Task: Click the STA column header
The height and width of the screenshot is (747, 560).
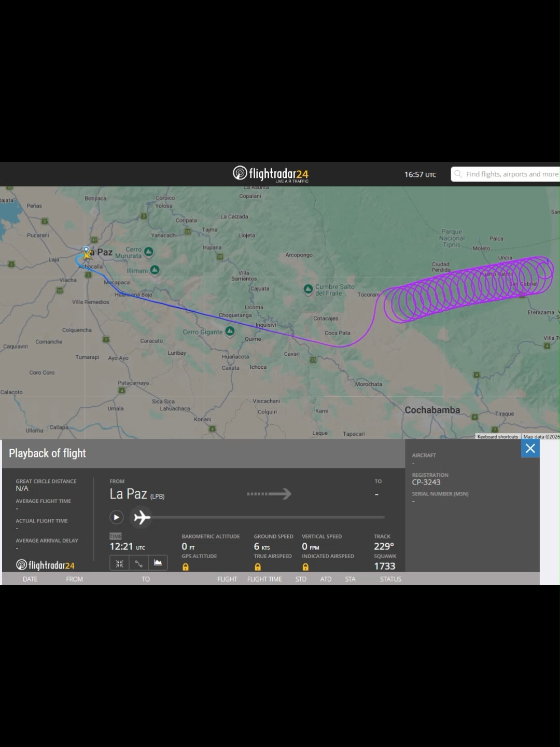Action: coord(350,579)
